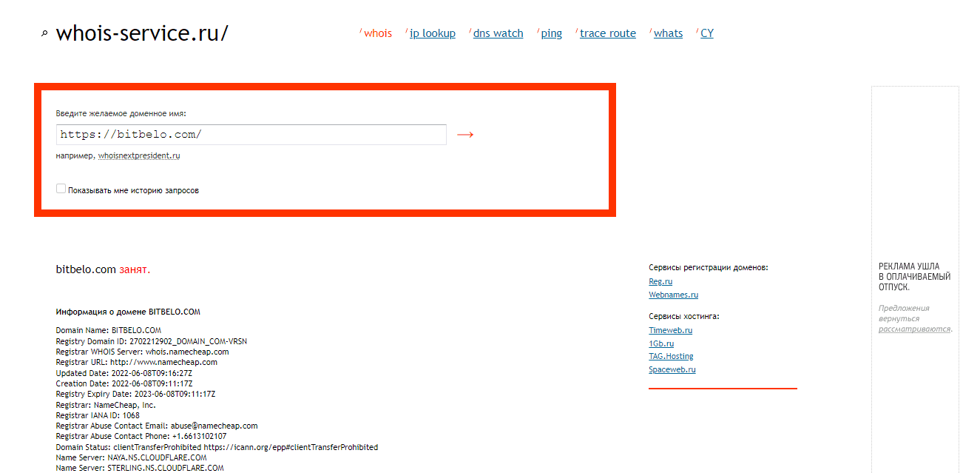The width and height of the screenshot is (980, 473).
Task: Enable the show query history checkbox
Action: [61, 189]
